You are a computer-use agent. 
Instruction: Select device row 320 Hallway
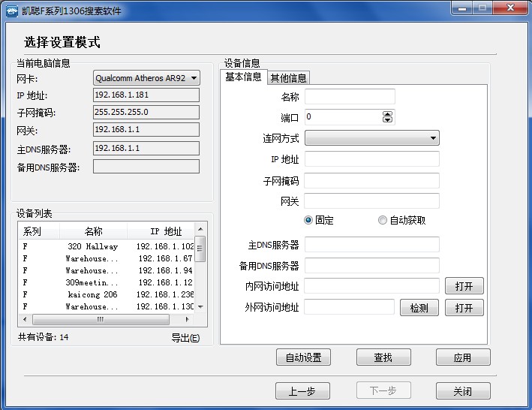point(107,246)
